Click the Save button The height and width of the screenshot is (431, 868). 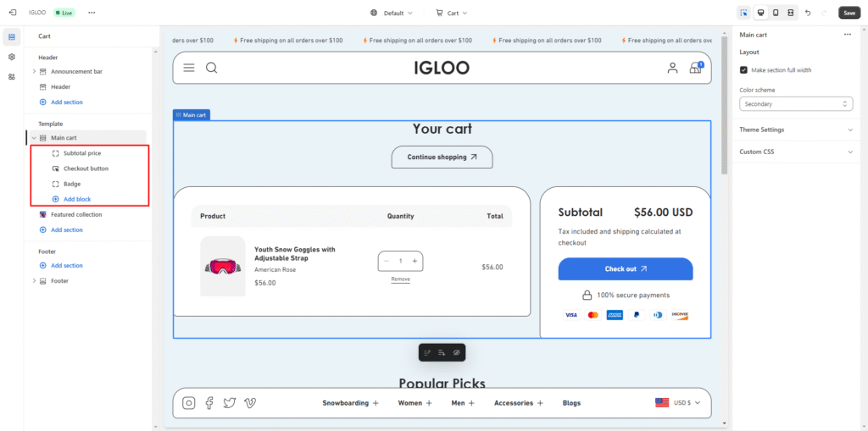(x=849, y=13)
